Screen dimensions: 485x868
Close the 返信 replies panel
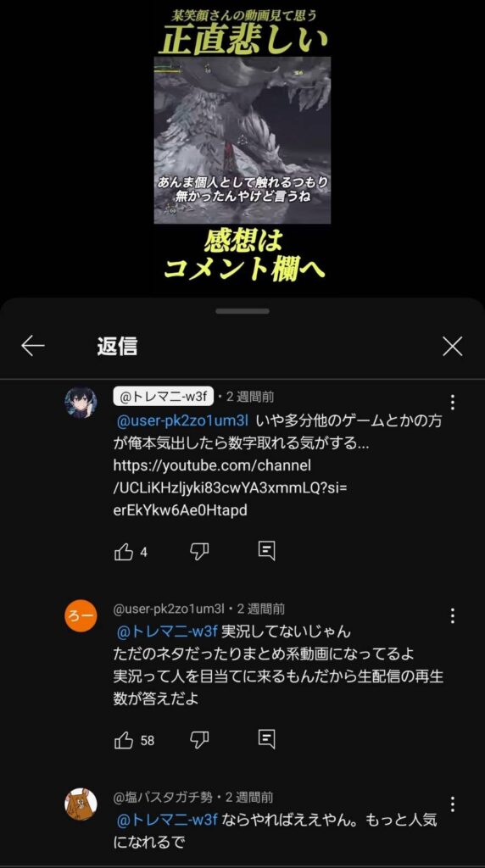(x=452, y=347)
